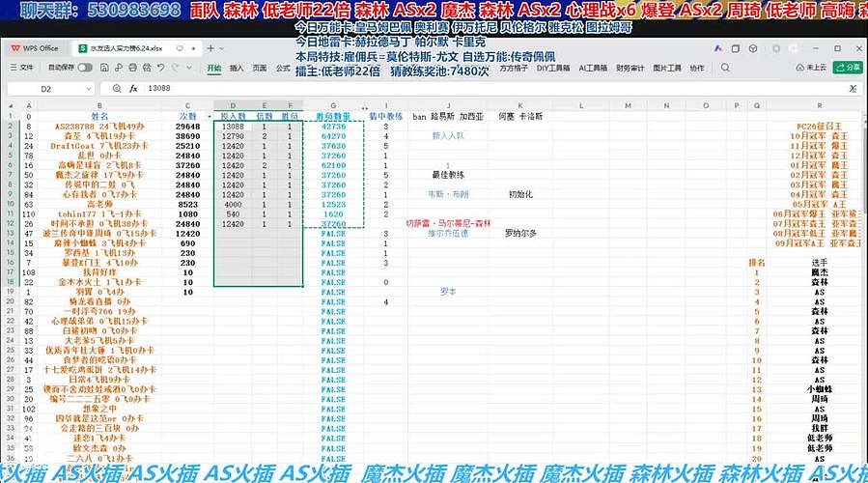The image size is (868, 483).
Task: Click the green 分享 share button
Action: click(x=848, y=68)
